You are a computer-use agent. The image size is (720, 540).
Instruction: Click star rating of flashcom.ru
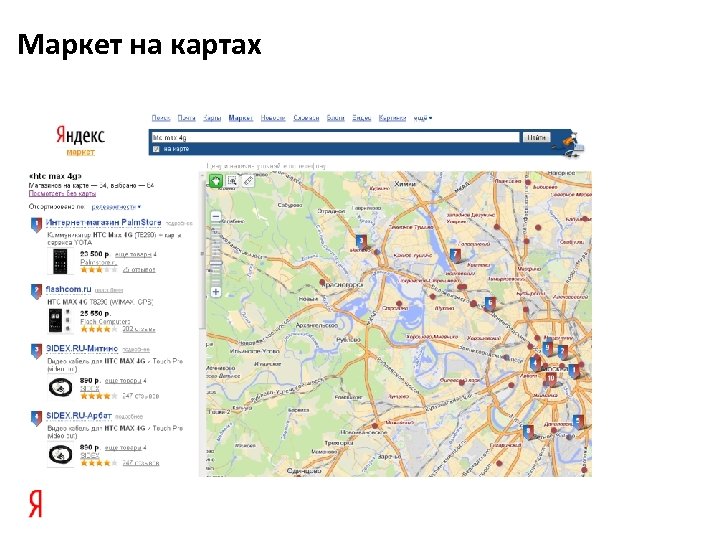coord(99,329)
